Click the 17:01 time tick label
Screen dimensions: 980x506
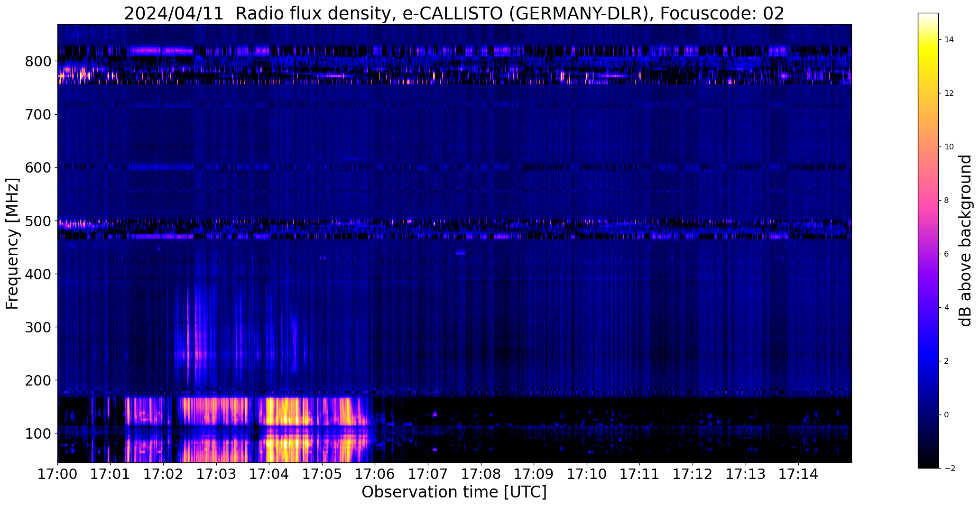click(x=110, y=474)
